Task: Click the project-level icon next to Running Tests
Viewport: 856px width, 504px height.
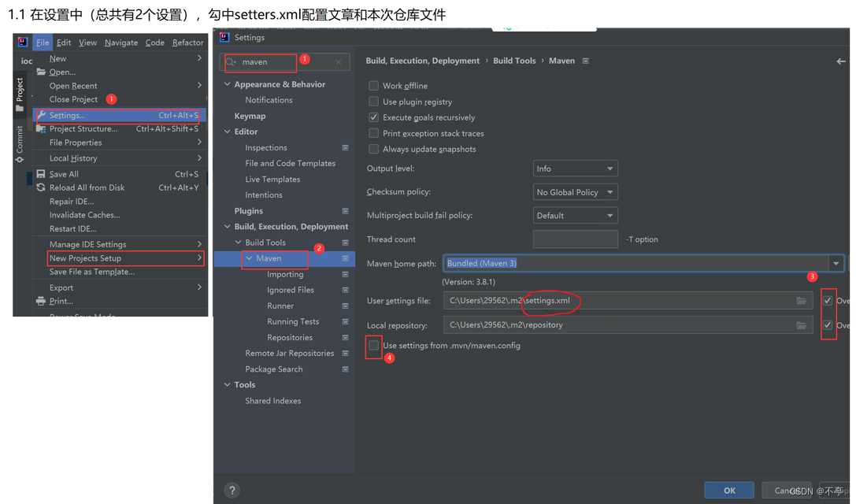Action: coord(346,321)
